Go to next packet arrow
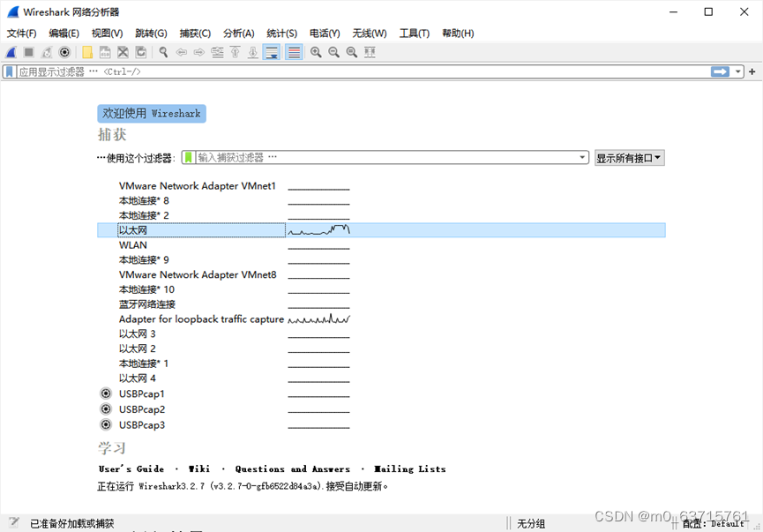 199,52
